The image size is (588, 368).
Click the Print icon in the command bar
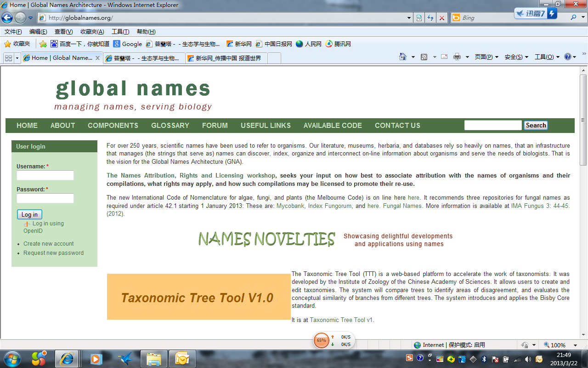(457, 57)
